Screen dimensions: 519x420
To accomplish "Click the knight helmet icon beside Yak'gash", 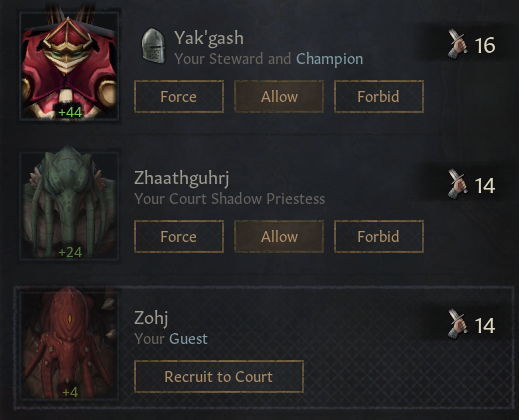I will click(153, 46).
